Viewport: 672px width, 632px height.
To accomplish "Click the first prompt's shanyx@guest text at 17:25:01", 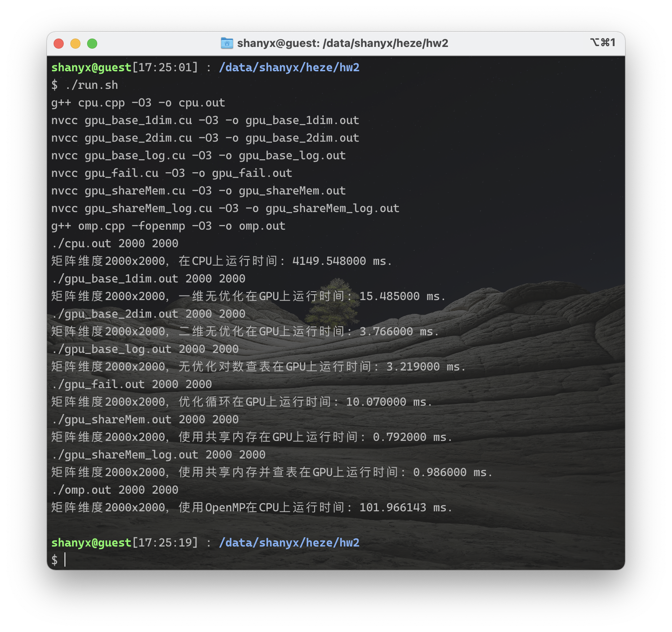I will (x=91, y=67).
